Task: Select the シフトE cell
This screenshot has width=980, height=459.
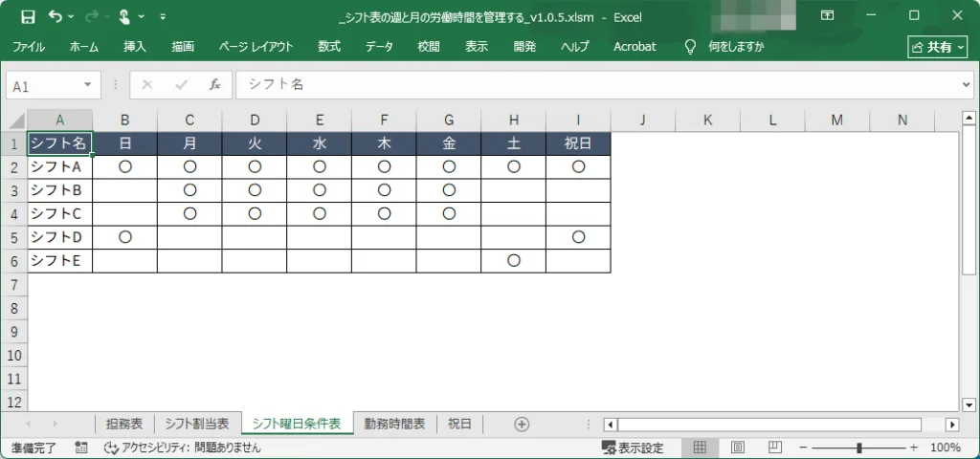Action: tap(60, 261)
